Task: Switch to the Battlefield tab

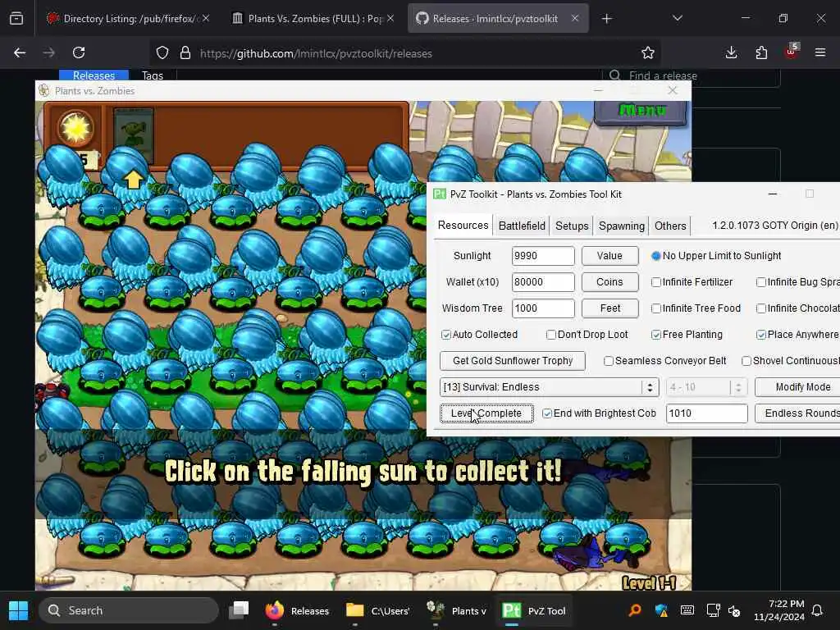Action: 522,226
